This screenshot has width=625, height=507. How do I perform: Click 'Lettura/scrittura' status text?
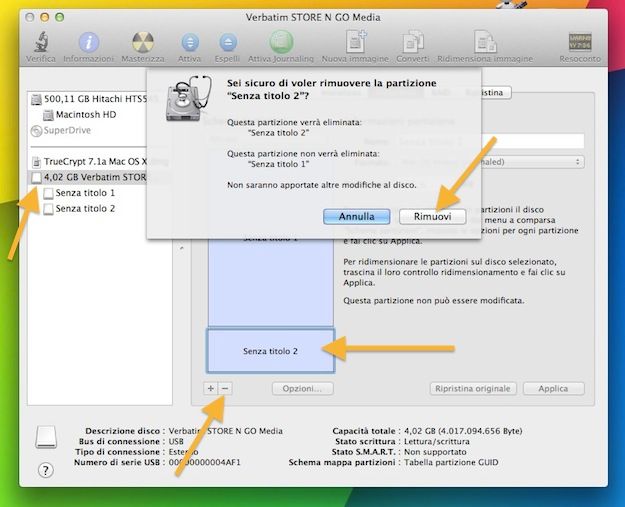coord(436,441)
